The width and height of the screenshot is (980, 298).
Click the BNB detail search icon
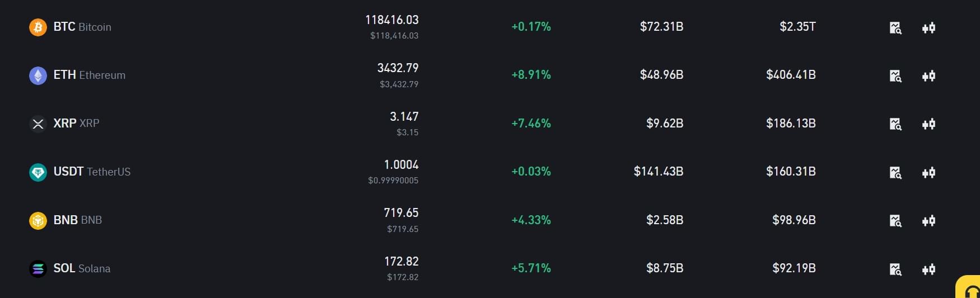(x=895, y=220)
